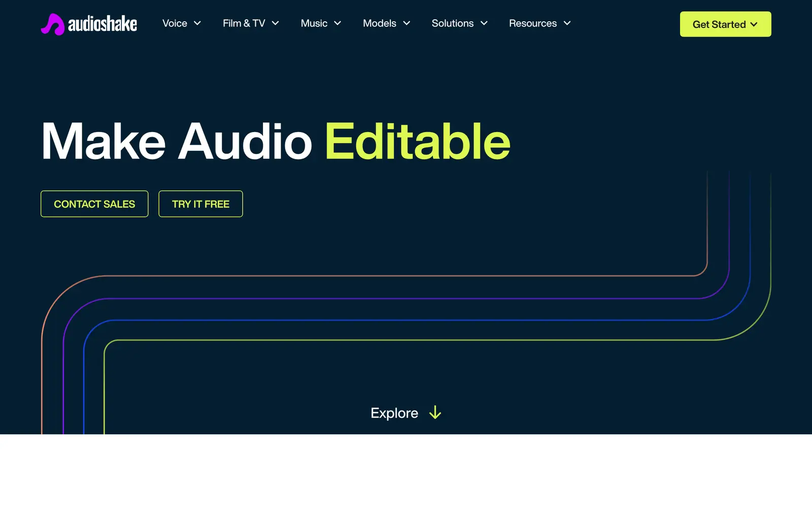812x508 pixels.
Task: Expand the chevron next to Solutions
Action: (x=484, y=23)
